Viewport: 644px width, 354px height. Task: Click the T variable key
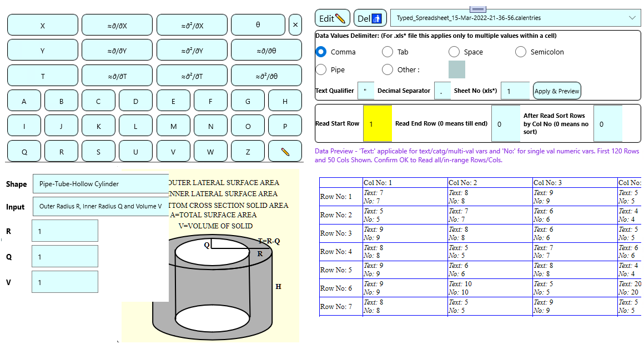(x=43, y=76)
